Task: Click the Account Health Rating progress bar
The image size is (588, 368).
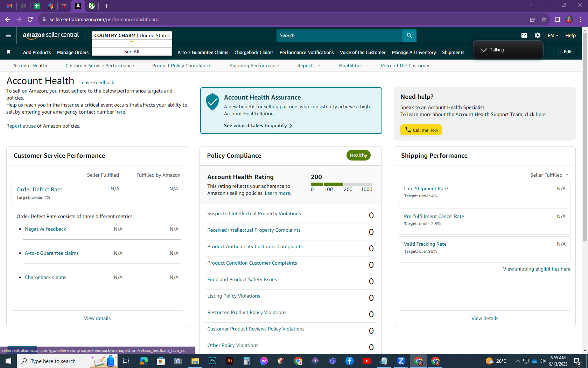Action: coord(342,184)
